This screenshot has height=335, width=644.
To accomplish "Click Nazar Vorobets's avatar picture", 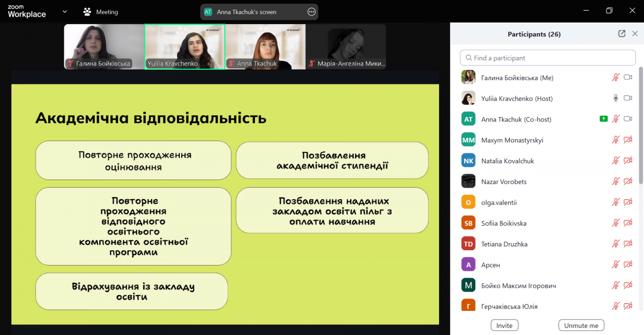I will coord(469,181).
